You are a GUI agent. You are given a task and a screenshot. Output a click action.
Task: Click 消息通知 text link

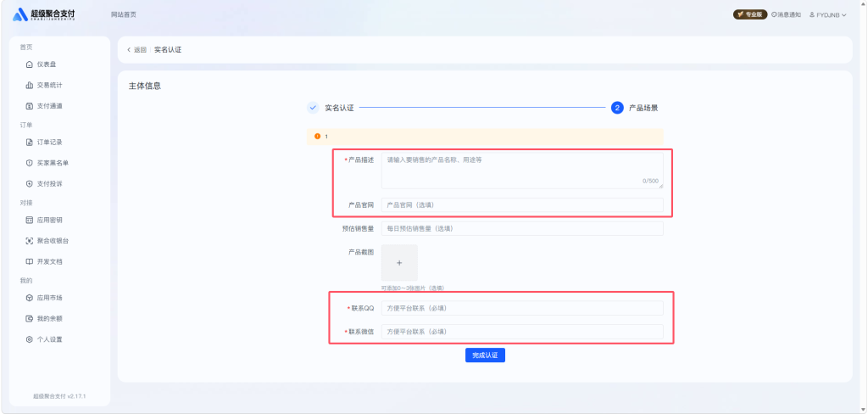789,15
